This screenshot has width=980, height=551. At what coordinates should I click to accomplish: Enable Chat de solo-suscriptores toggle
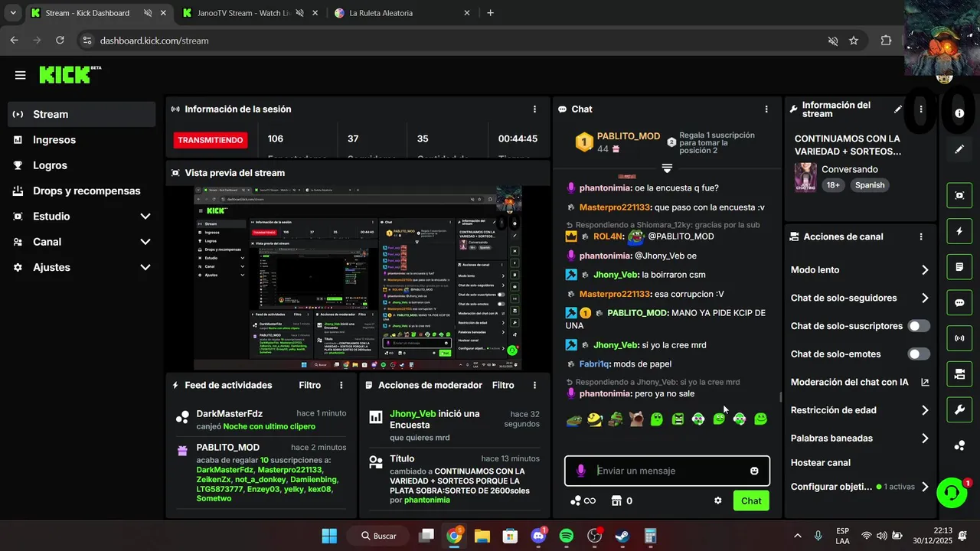click(919, 326)
